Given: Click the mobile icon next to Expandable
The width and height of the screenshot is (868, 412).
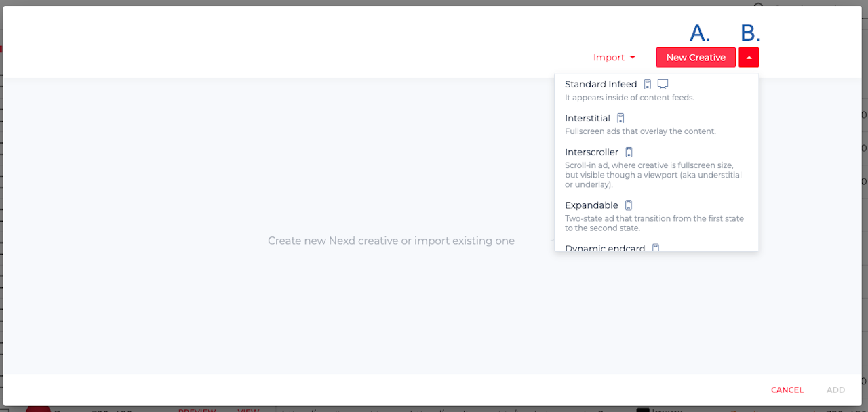Looking at the screenshot, I should click(629, 205).
